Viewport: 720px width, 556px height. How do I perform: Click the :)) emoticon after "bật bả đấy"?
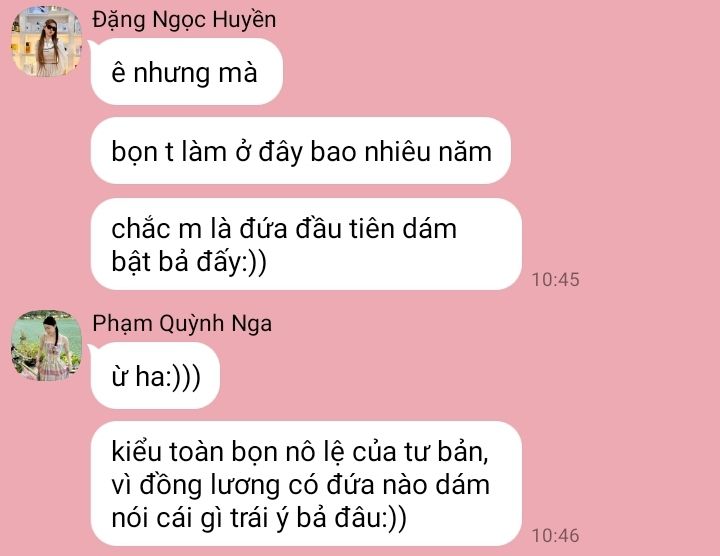pyautogui.click(x=253, y=263)
